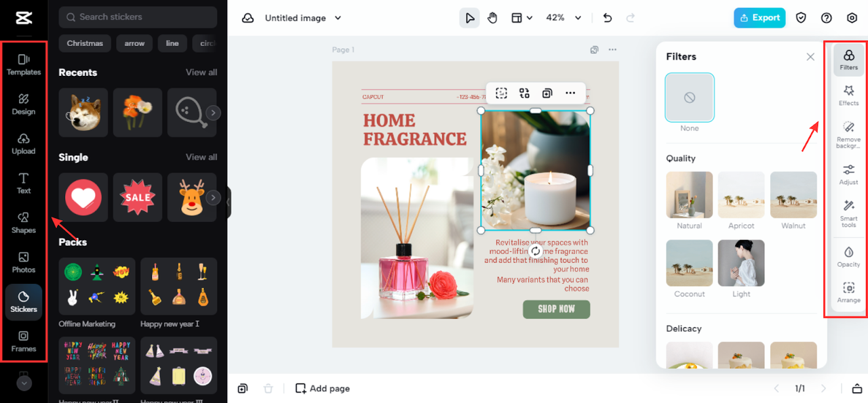Collapse the stickers panel with side handle

tap(229, 202)
